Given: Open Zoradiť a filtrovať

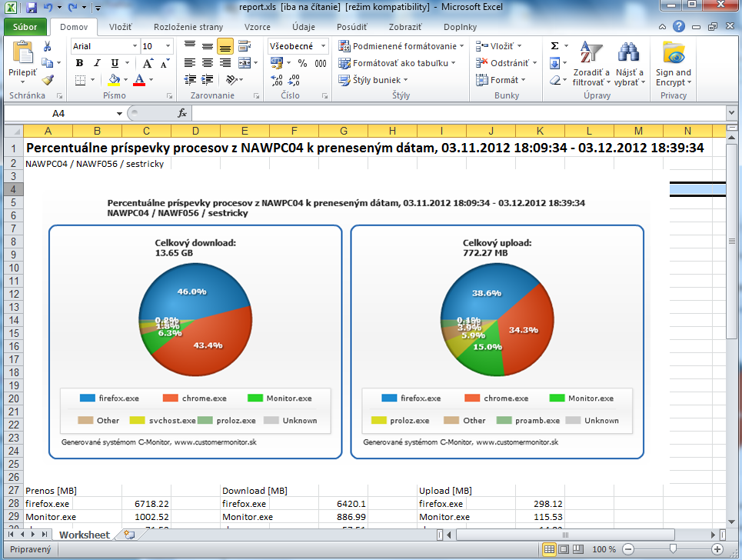Looking at the screenshot, I should (591, 64).
